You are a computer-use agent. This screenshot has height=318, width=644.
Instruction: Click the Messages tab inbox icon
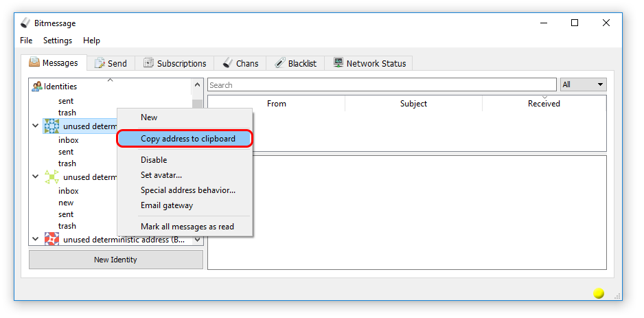click(x=34, y=63)
